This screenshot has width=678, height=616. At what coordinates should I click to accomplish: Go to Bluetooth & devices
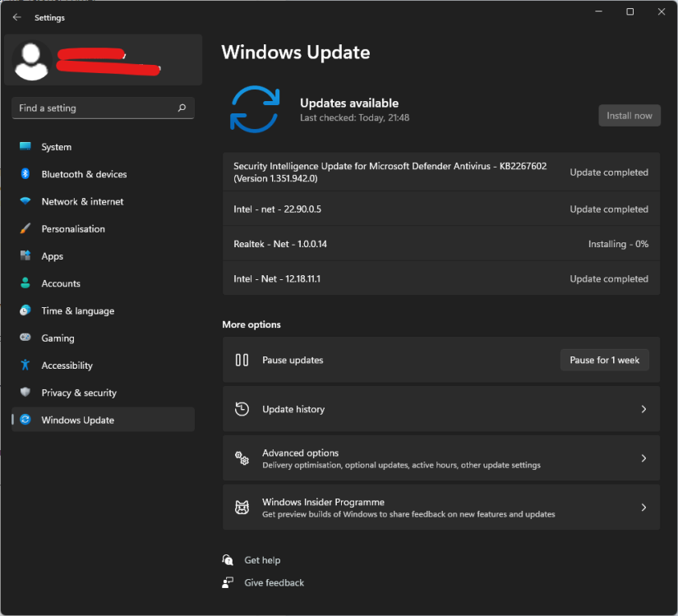pos(84,174)
